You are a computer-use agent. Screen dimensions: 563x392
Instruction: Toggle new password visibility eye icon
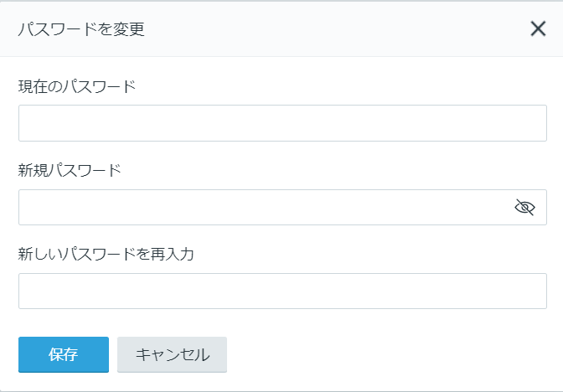click(524, 207)
